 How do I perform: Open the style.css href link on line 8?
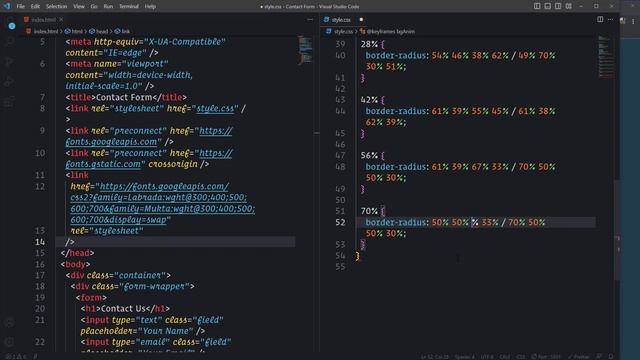(216, 109)
